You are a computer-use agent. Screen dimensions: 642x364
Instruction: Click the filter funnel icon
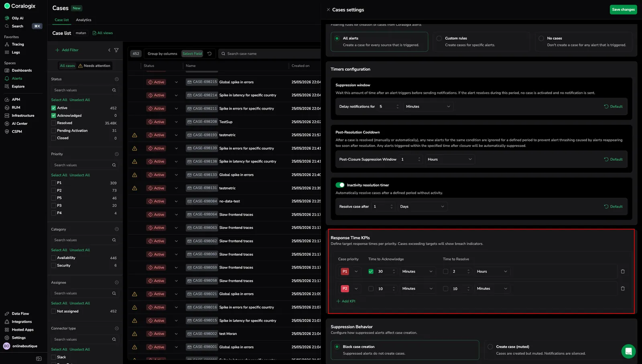point(116,50)
